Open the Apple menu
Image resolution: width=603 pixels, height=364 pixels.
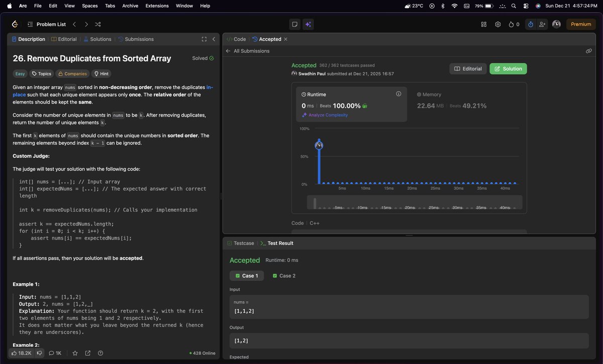click(x=9, y=6)
